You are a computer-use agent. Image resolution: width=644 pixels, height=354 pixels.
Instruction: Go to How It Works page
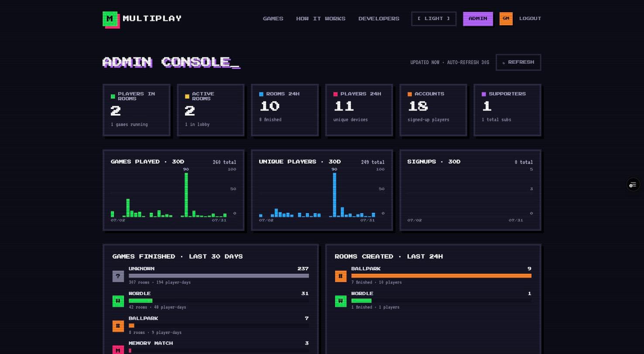coord(321,19)
